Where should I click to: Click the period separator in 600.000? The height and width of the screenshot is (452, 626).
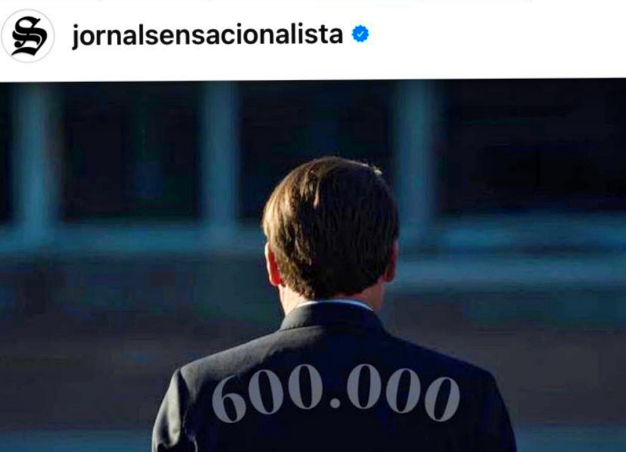pyautogui.click(x=336, y=404)
